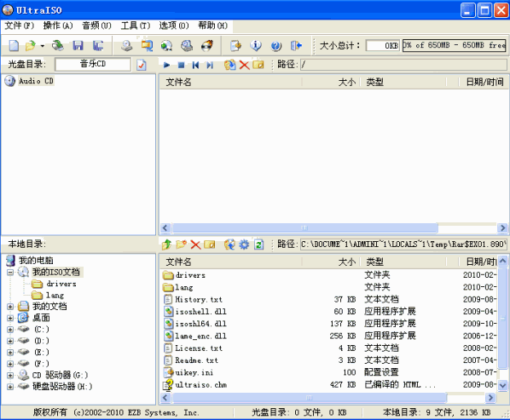Viewport: 510px width, 420px height.
Task: Select the isoshell.dll file row
Action: point(328,312)
